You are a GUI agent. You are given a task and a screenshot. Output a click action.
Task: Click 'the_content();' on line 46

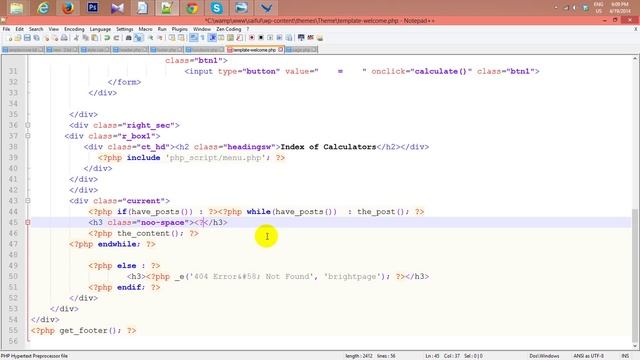pos(150,233)
